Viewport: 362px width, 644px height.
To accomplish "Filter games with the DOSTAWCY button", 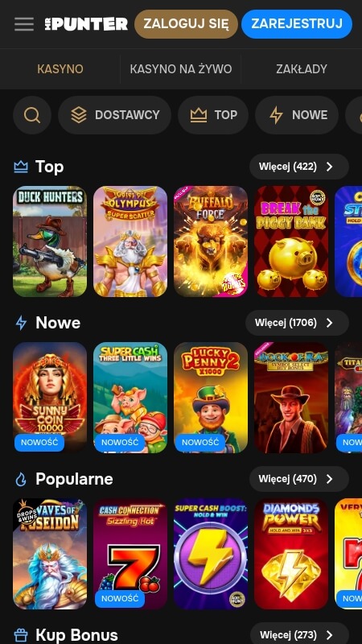I will click(x=114, y=115).
